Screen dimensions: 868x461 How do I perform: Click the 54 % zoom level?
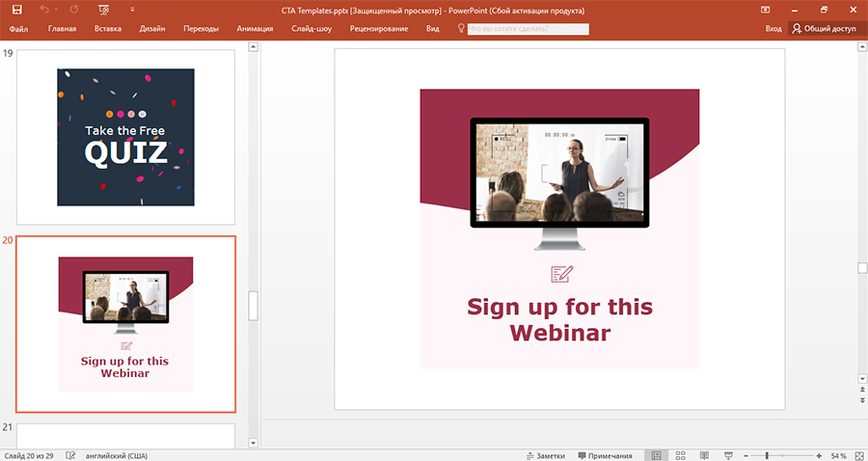tap(838, 456)
